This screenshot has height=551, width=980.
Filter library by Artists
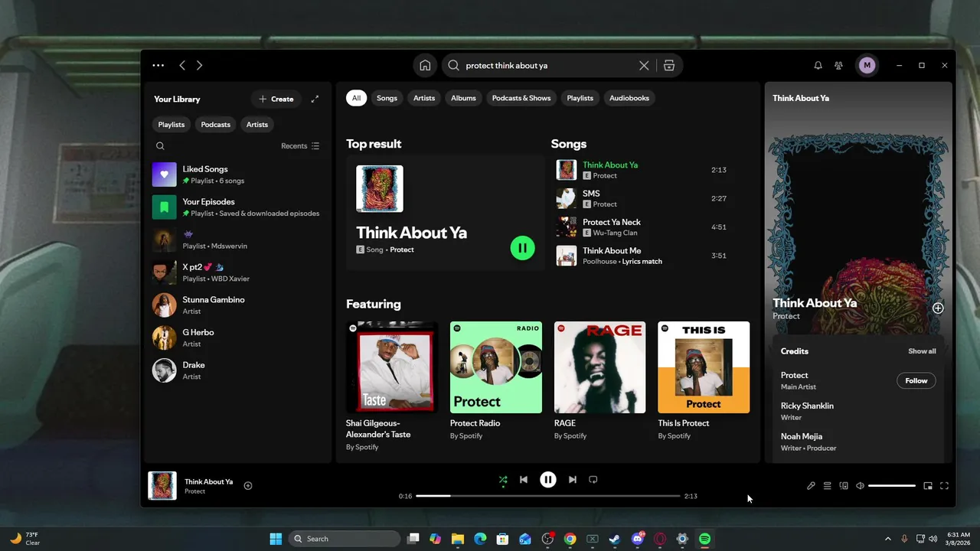[257, 125]
